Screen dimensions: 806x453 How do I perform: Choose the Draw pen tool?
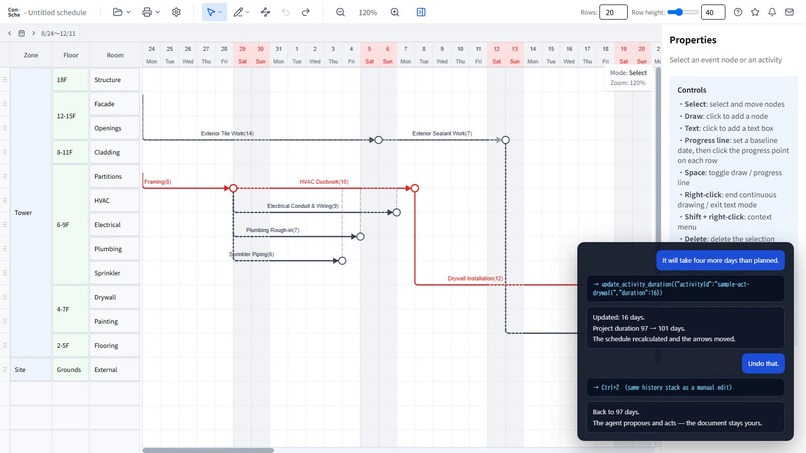click(x=238, y=12)
